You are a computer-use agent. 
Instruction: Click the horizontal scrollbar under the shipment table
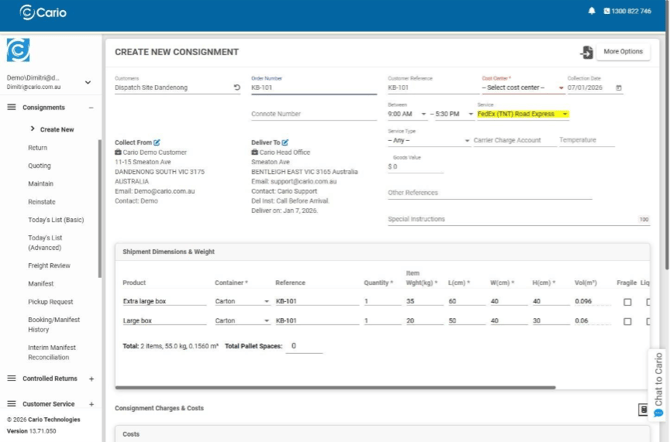[x=335, y=387]
